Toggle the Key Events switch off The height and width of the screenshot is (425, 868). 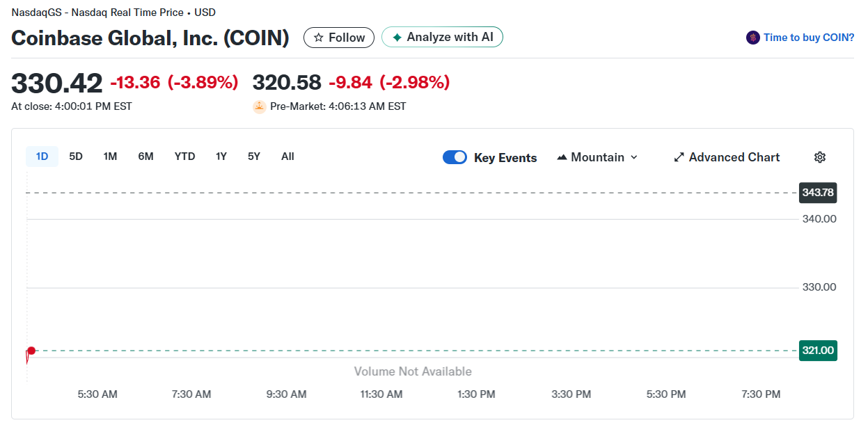[x=455, y=157]
